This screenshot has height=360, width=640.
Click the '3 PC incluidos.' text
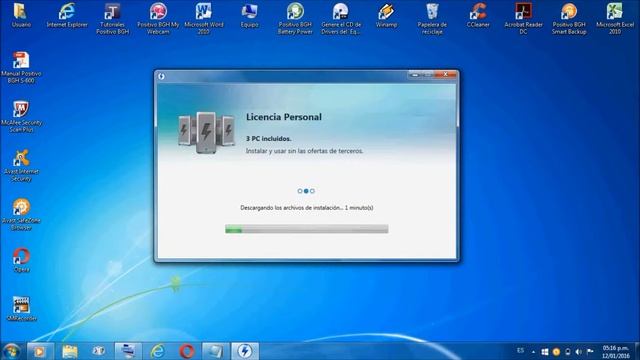(269, 139)
